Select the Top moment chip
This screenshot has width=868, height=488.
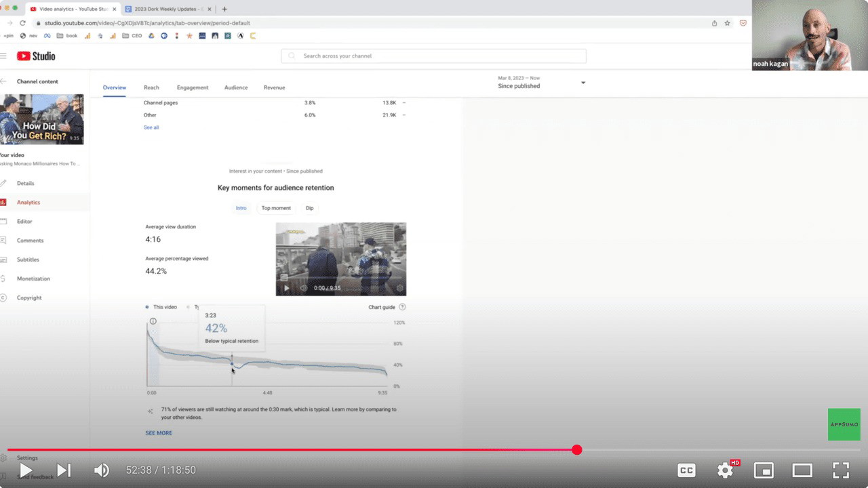coord(276,208)
